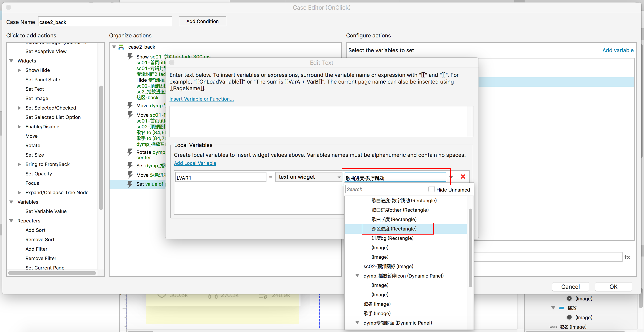Choose 歌曲长度 (Rectangle) in the list
The height and width of the screenshot is (332, 644).
[x=394, y=219]
